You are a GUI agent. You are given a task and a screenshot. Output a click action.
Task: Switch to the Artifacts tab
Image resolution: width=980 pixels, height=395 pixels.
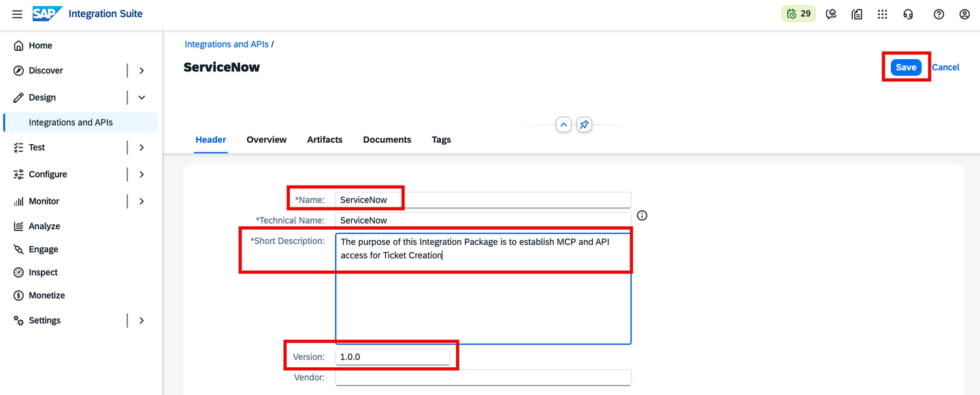[x=325, y=139]
